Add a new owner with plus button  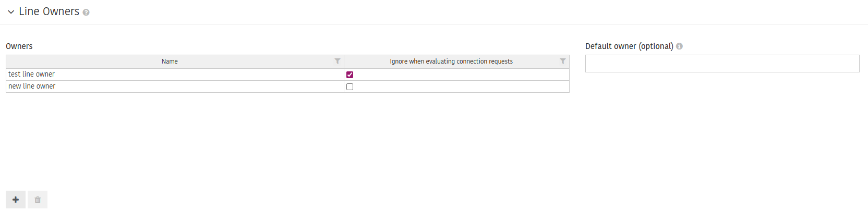(16, 200)
